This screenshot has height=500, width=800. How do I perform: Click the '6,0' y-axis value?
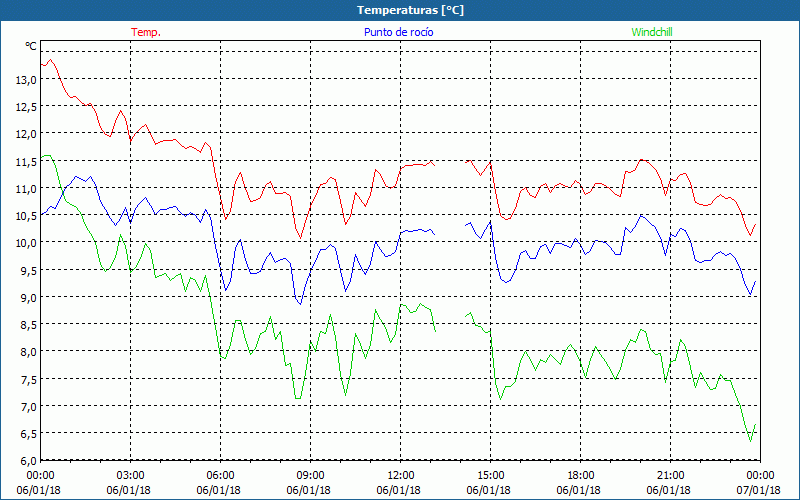click(x=28, y=461)
